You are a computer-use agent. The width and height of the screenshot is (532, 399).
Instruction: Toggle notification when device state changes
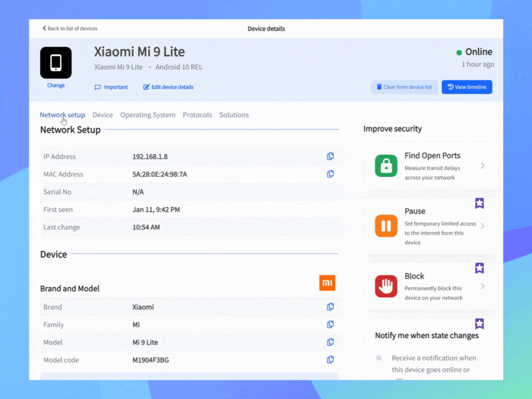point(381,358)
